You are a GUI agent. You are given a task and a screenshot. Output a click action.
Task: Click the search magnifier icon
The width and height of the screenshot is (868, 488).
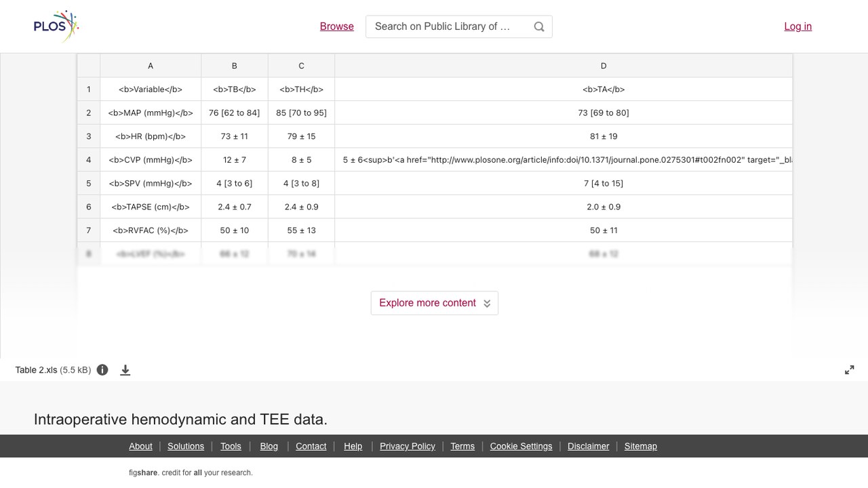(x=539, y=26)
